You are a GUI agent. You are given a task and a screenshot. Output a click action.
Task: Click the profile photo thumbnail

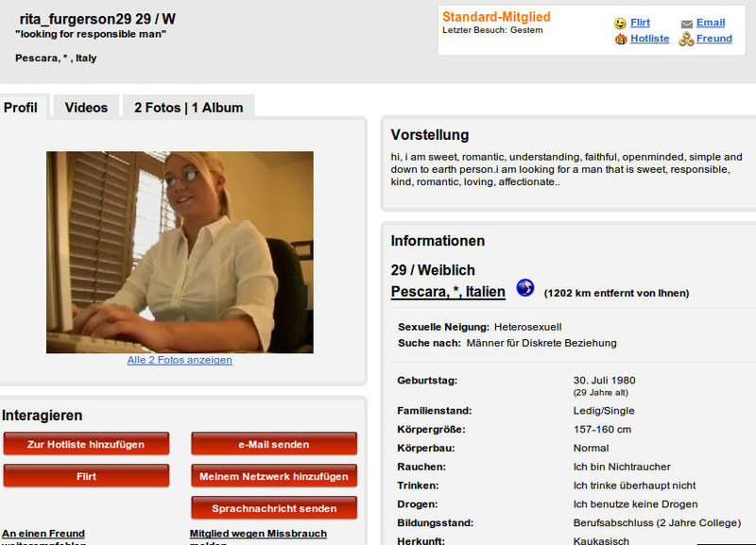click(x=180, y=252)
